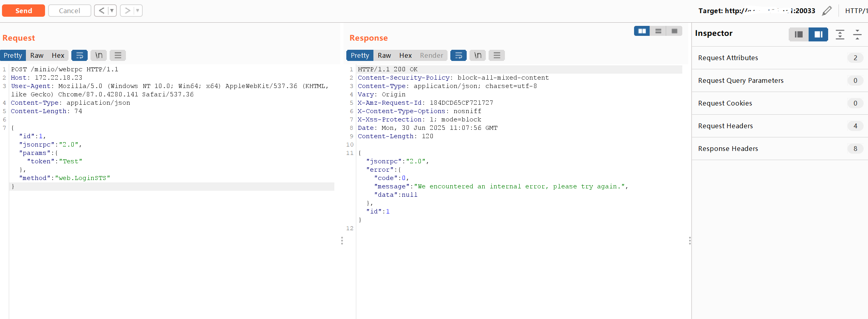Dock Inspector panel to the left

799,34
